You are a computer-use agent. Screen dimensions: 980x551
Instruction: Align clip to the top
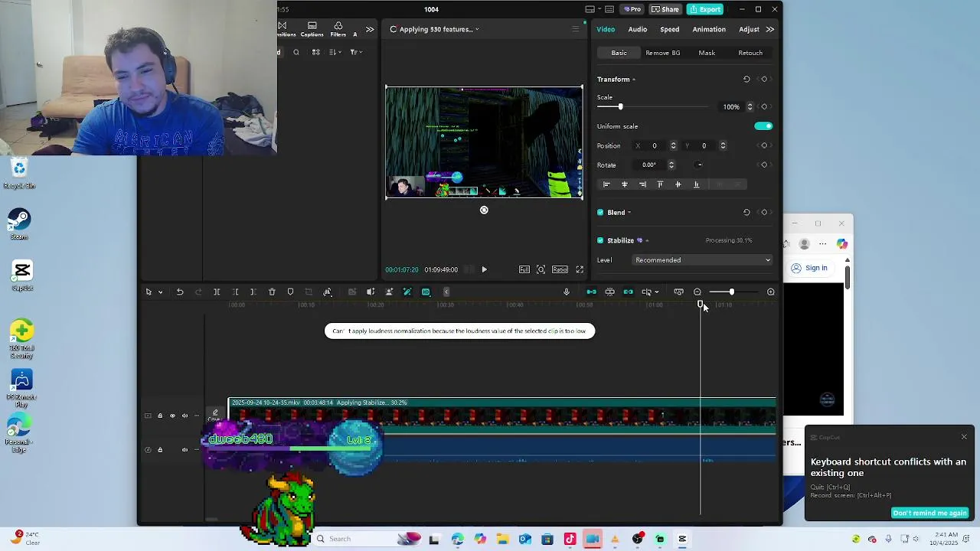pyautogui.click(x=660, y=184)
